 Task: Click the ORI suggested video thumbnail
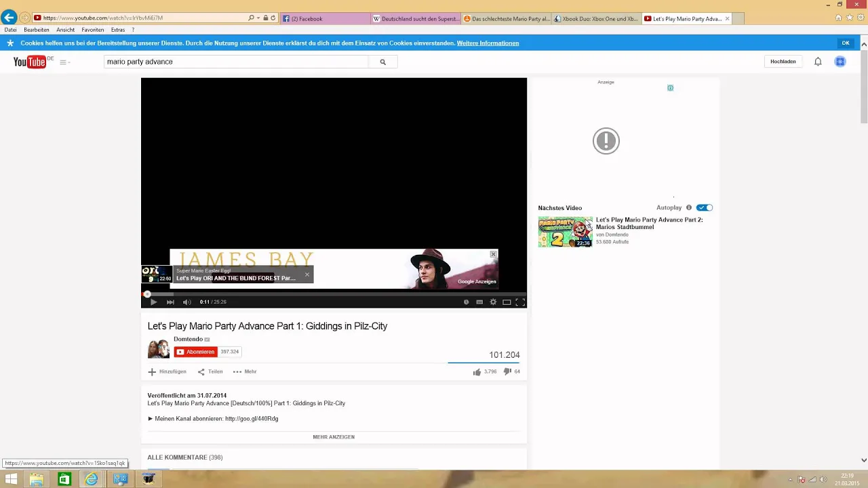(x=157, y=274)
